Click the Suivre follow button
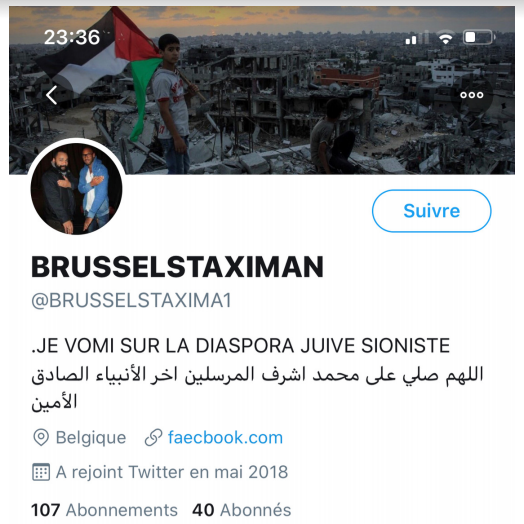 coord(431,211)
